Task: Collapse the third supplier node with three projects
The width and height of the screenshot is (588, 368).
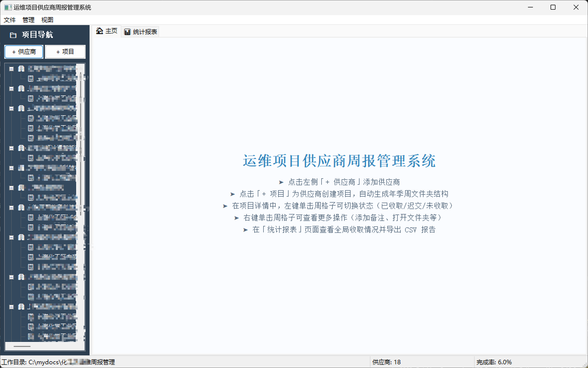Action: [x=11, y=108]
